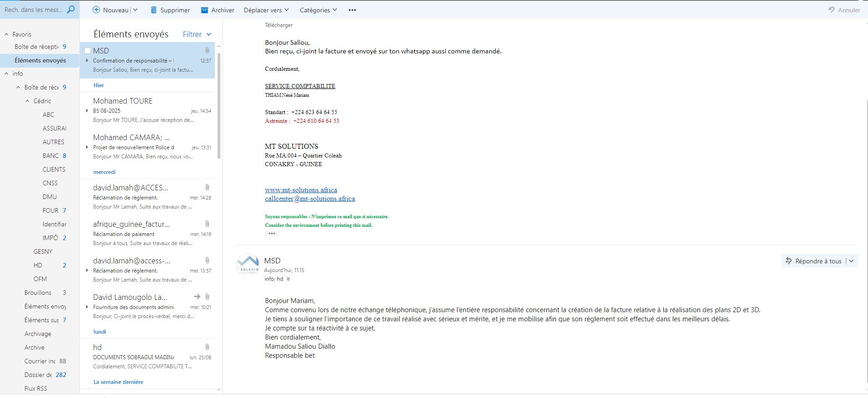This screenshot has width=868, height=398.
Task: Select the Brouillons folder
Action: 38,293
